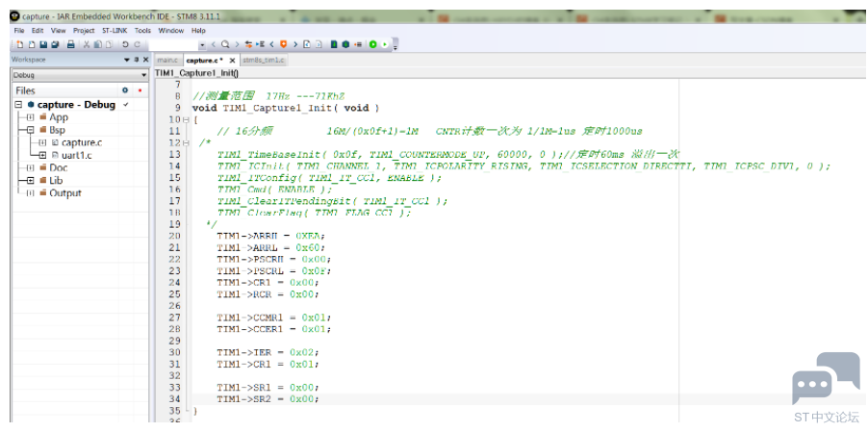
Task: Open the Debug configuration dropdown
Action: coord(144,75)
